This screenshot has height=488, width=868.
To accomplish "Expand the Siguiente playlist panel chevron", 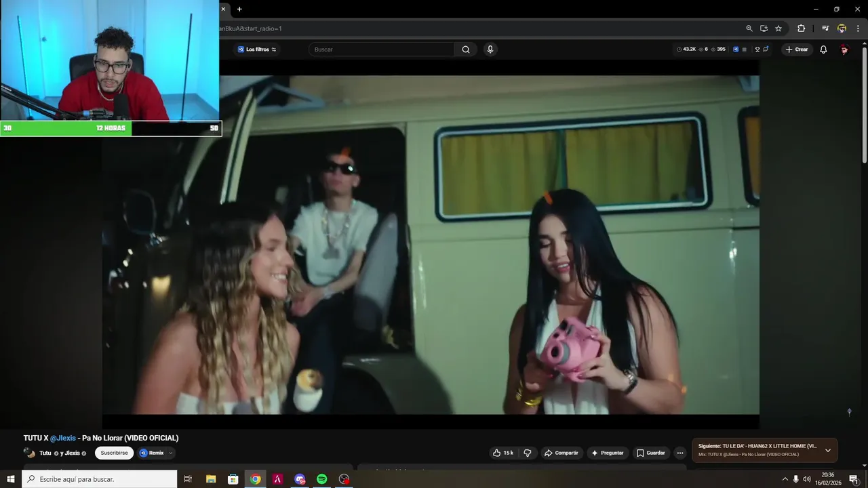I will pos(828,450).
